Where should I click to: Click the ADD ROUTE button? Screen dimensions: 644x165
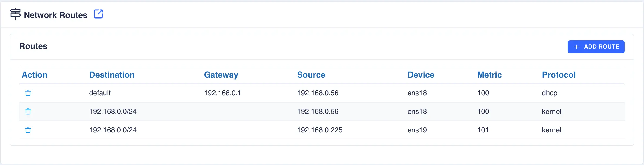tap(596, 47)
